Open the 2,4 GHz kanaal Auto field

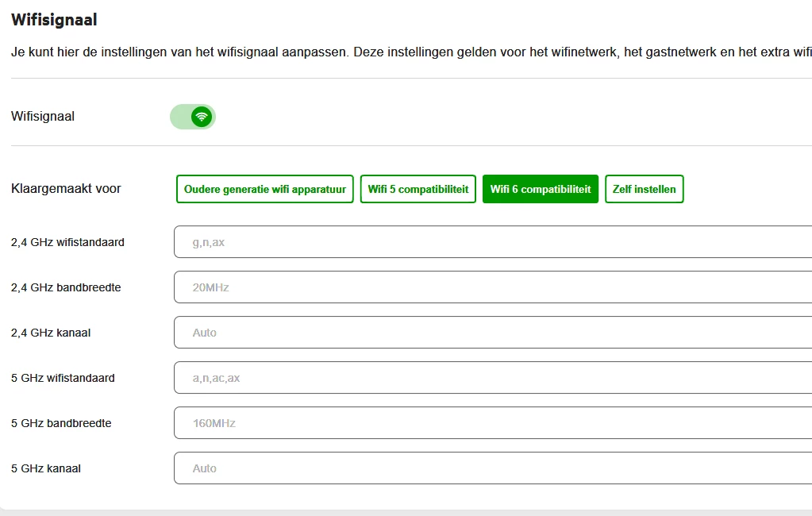[493, 333]
